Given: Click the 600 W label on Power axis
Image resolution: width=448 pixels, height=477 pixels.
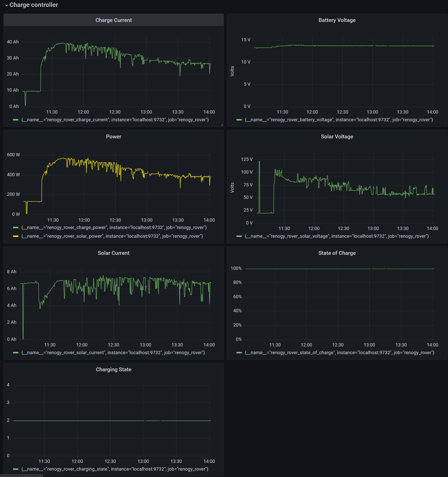Looking at the screenshot, I should coord(13,155).
